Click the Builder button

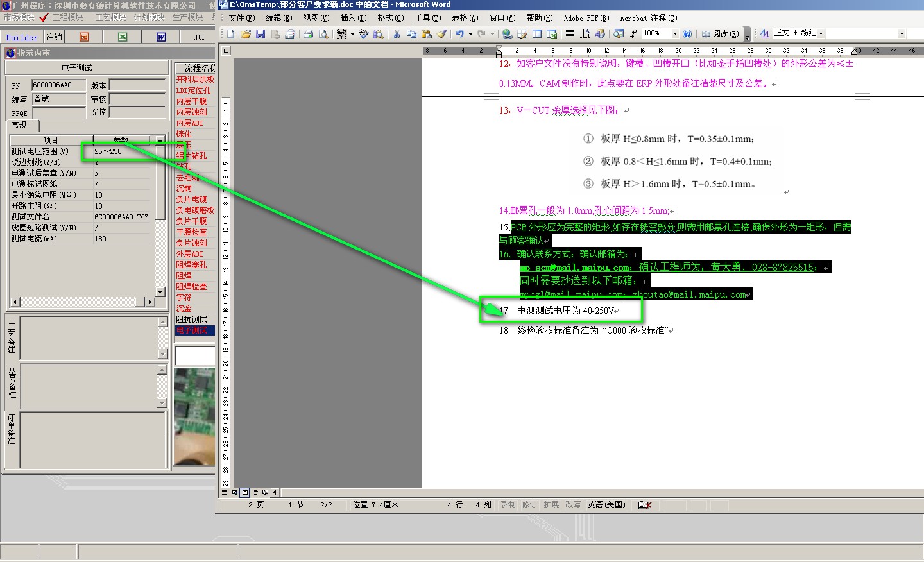coord(22,37)
